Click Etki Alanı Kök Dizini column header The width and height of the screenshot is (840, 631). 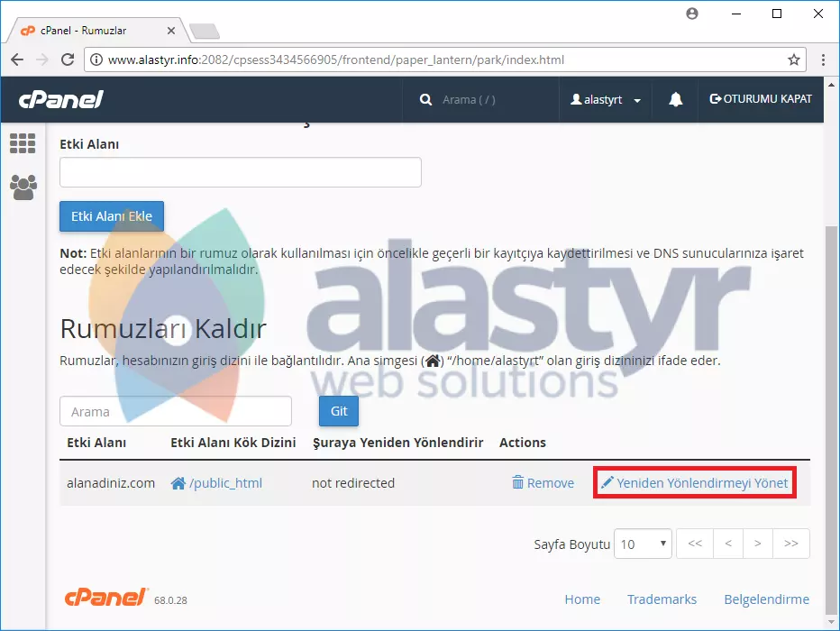pos(233,443)
